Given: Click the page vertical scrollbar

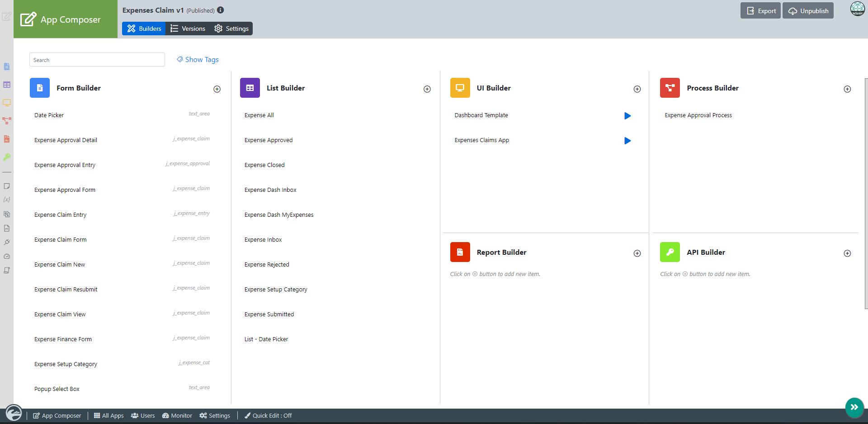Looking at the screenshot, I should click(866, 194).
